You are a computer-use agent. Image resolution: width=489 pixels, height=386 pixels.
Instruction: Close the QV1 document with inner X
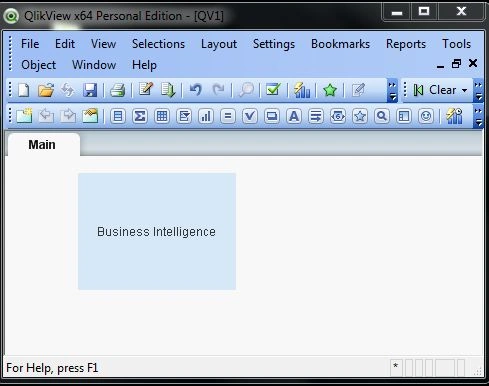pyautogui.click(x=473, y=63)
